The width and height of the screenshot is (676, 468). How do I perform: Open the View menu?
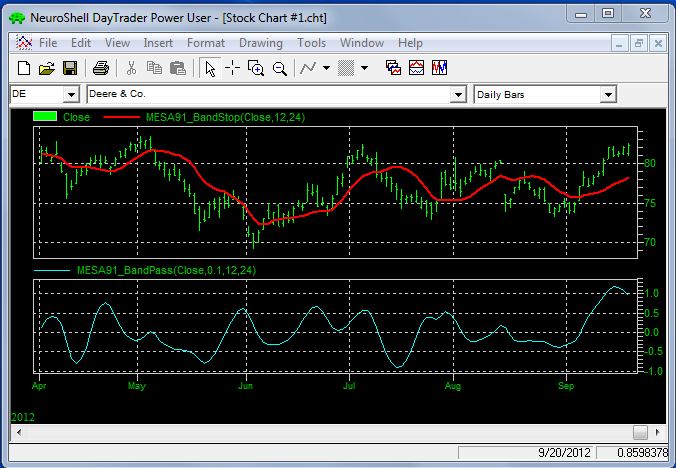pos(117,43)
